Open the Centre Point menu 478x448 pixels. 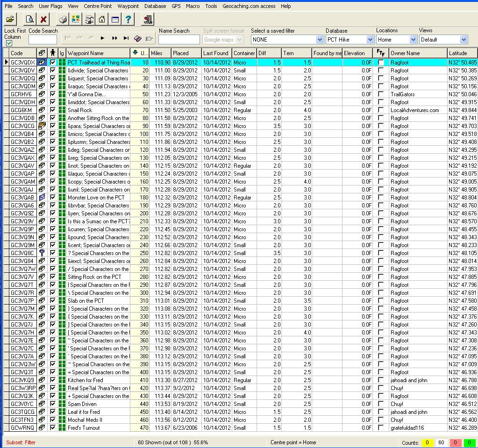98,6
